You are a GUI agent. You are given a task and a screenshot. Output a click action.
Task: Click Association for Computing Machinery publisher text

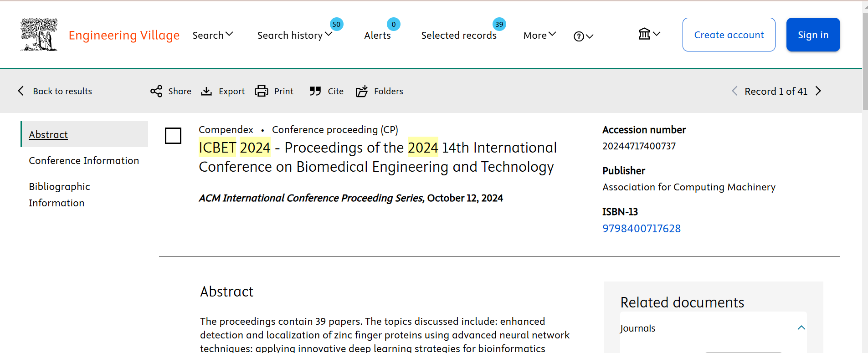[689, 187]
